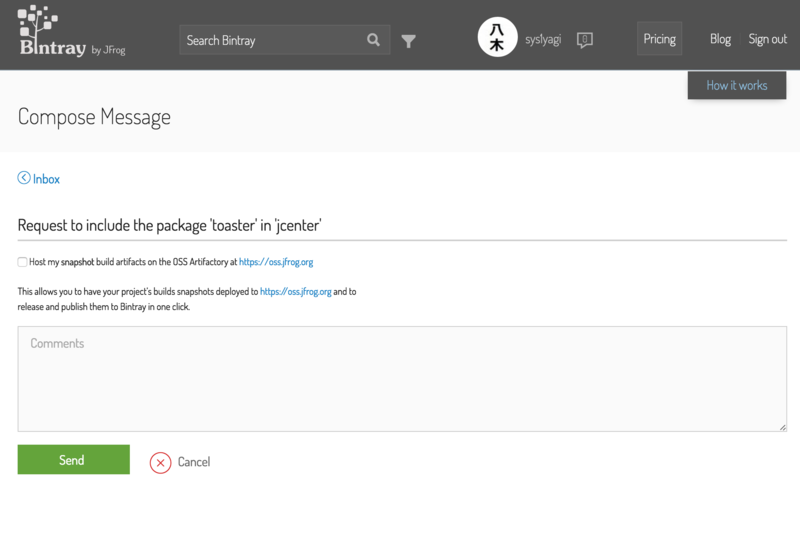Click the back arrow icon next to Inbox

coord(24,177)
